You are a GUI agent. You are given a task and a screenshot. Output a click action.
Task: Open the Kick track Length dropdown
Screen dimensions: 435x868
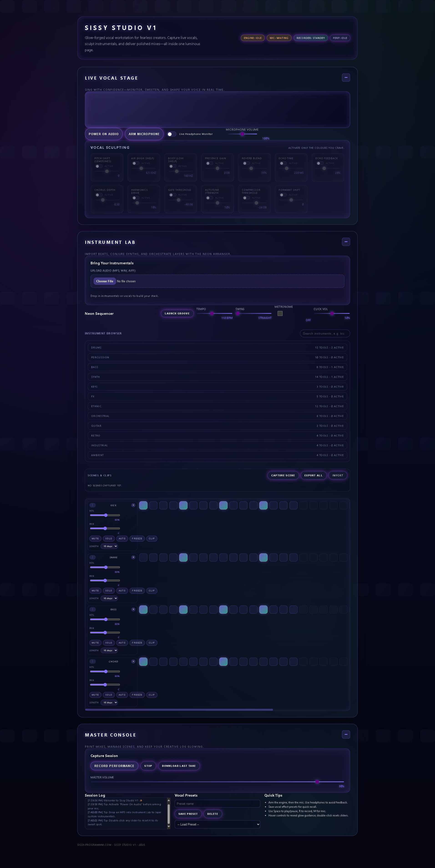tap(109, 546)
